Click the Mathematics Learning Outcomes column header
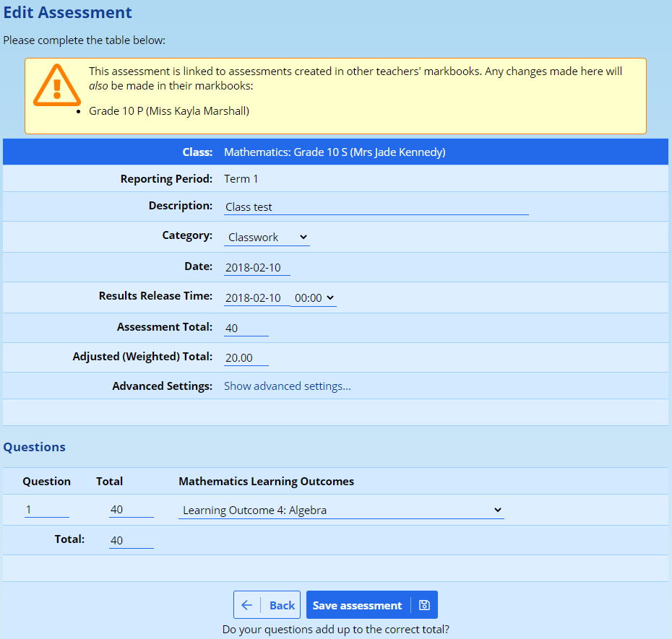 [x=266, y=481]
